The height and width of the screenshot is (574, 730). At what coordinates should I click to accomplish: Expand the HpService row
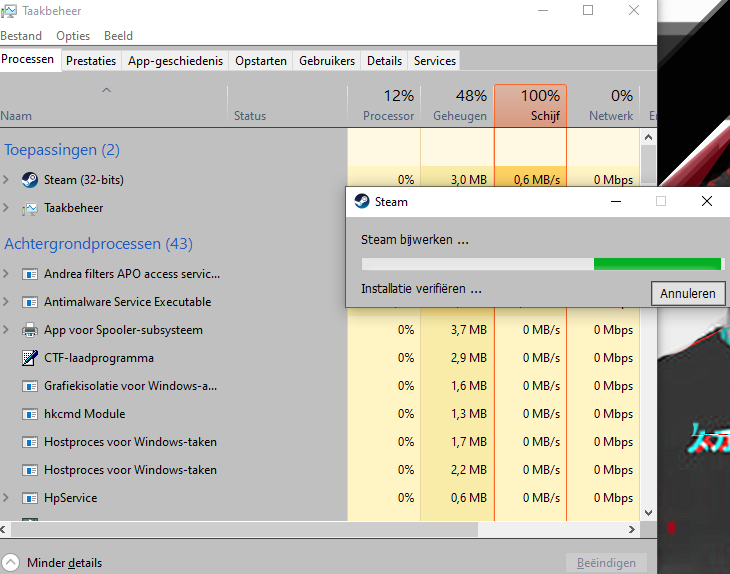[x=6, y=498]
